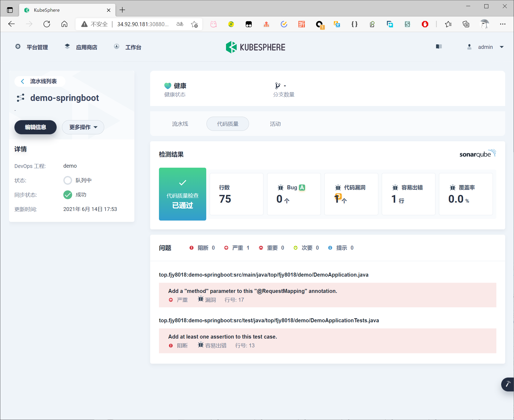Viewport: 514px width, 420px height.
Task: Click the Edit Info (编辑信息) button
Action: pyautogui.click(x=36, y=127)
